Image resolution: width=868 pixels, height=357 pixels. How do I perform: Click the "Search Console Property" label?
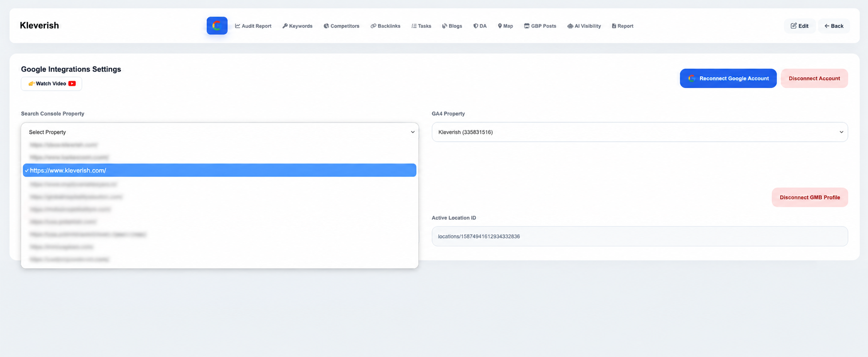coord(52,114)
